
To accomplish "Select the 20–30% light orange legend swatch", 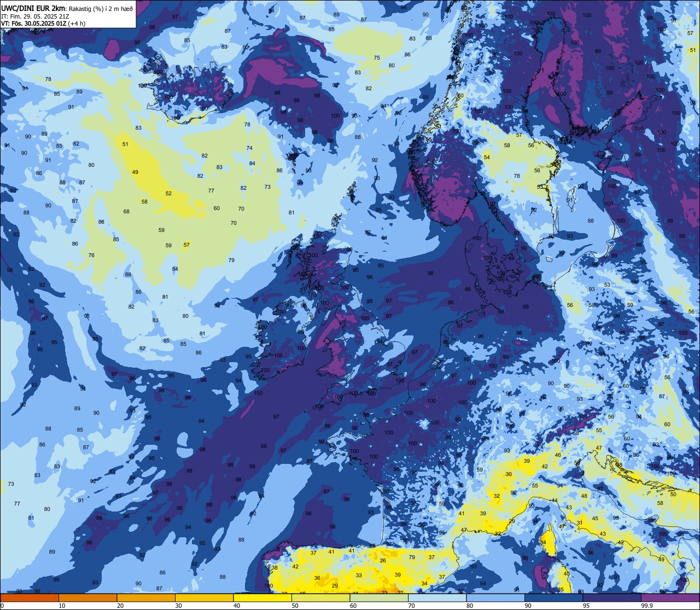I will pos(146,597).
